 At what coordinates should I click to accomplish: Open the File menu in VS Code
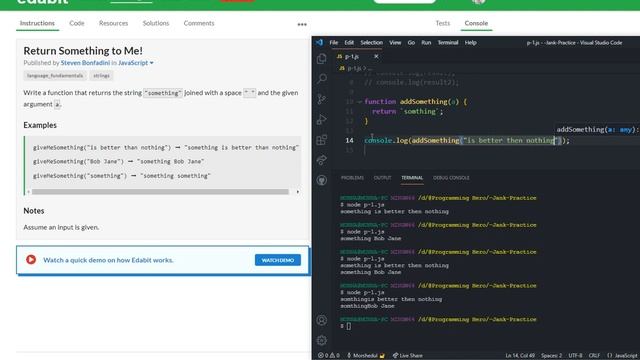pyautogui.click(x=333, y=42)
